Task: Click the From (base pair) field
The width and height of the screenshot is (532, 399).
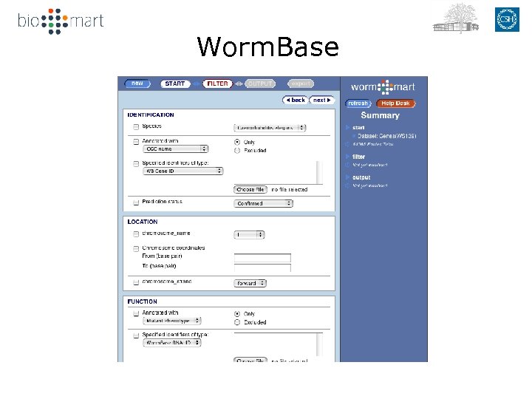Action: (x=262, y=258)
